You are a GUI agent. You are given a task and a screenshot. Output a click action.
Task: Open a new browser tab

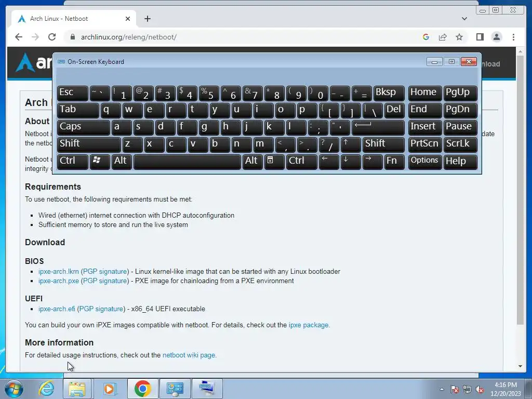point(147,19)
